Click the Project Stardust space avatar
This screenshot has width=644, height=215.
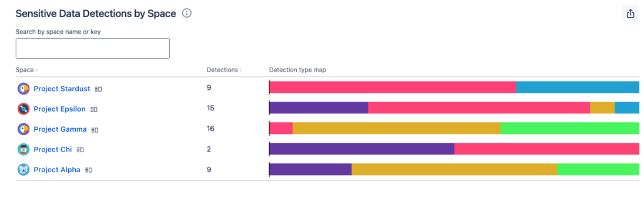(x=24, y=89)
